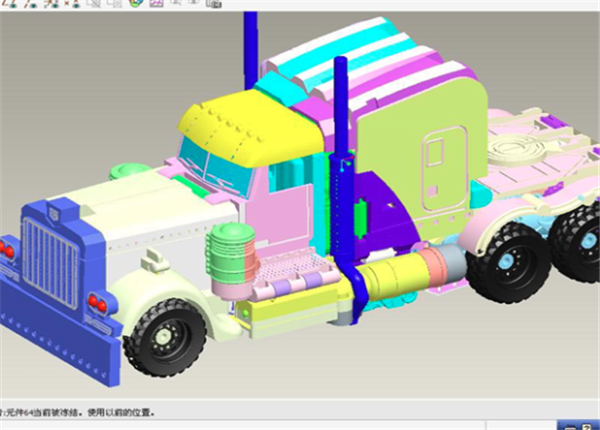The width and height of the screenshot is (600, 430).
Task: Select the pink cab door panel
Action: coord(277,218)
